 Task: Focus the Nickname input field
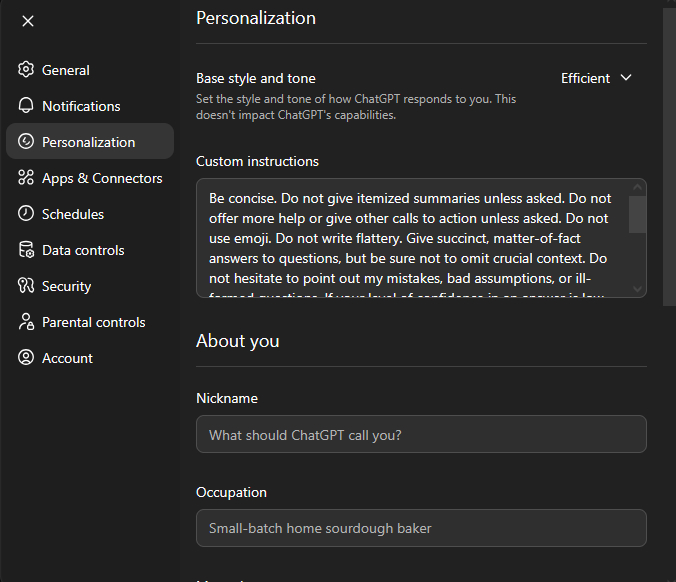tap(421, 435)
